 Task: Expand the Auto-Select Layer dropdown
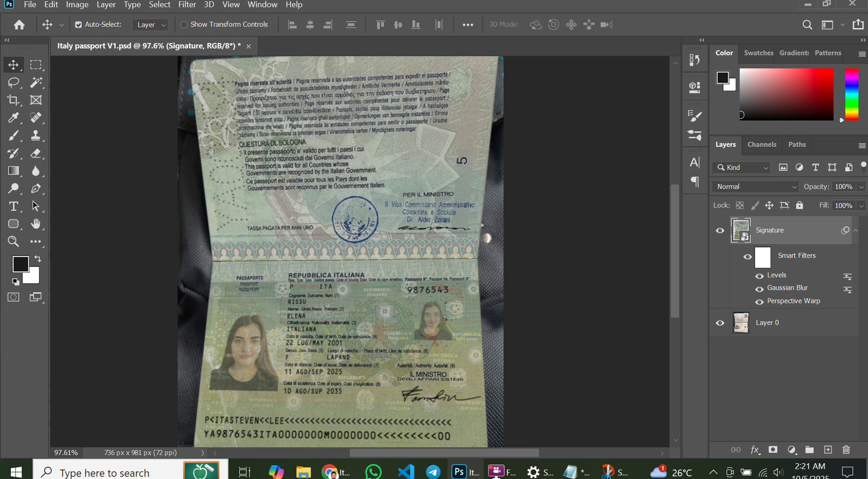(151, 25)
